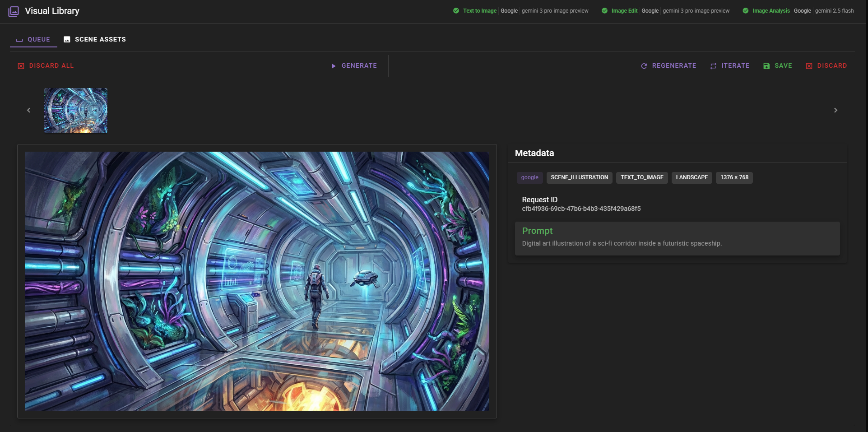Click the Save floppy disk icon
868x432 pixels.
click(766, 65)
